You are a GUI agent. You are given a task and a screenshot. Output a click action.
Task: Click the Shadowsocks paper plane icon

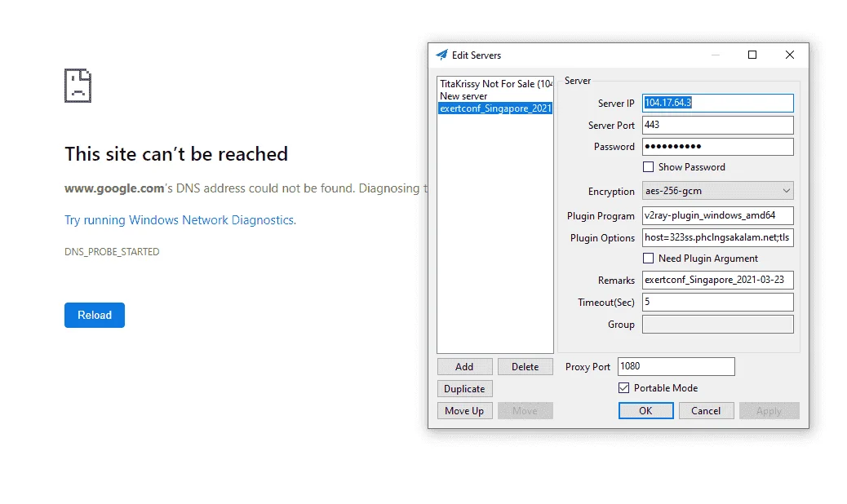442,55
